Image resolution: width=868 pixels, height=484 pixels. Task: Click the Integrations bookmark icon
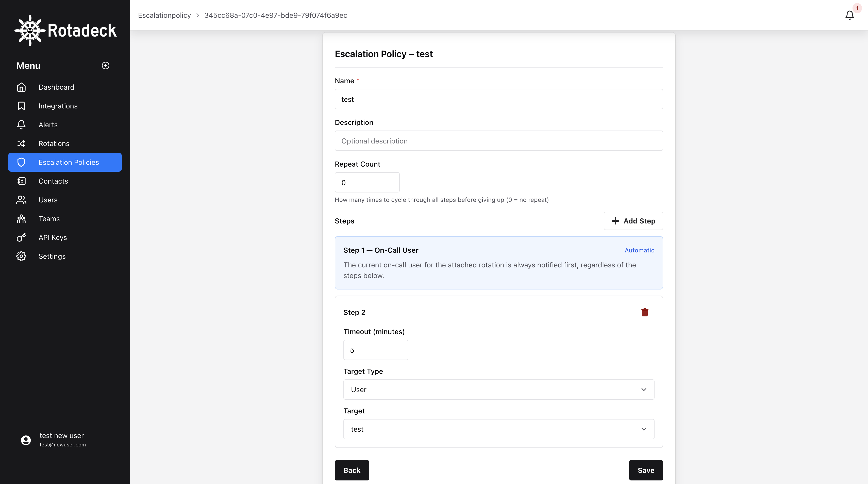click(x=21, y=106)
